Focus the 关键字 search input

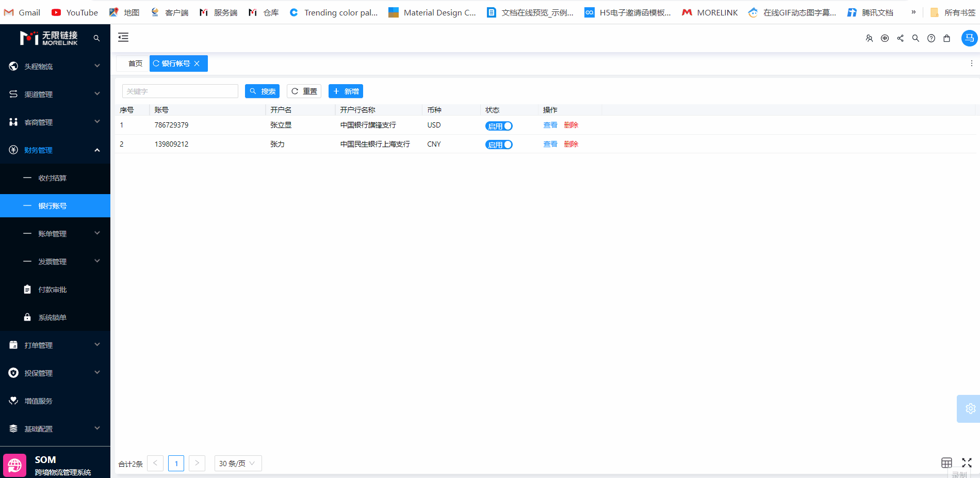point(180,91)
